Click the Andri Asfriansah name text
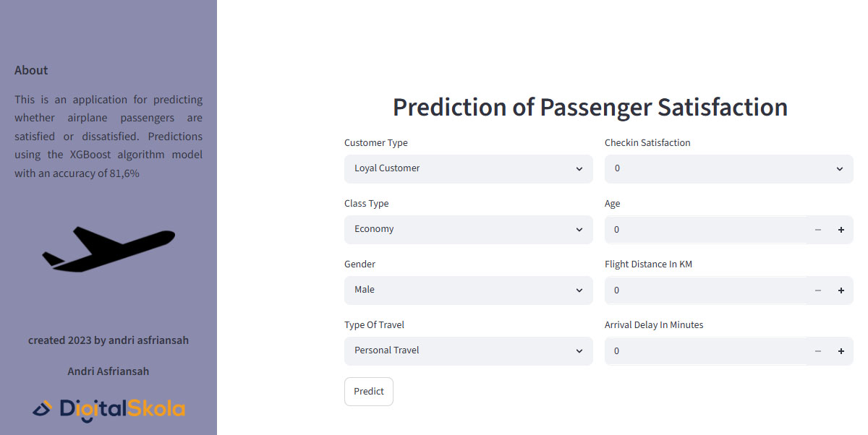This screenshot has height=435, width=868. pos(109,371)
